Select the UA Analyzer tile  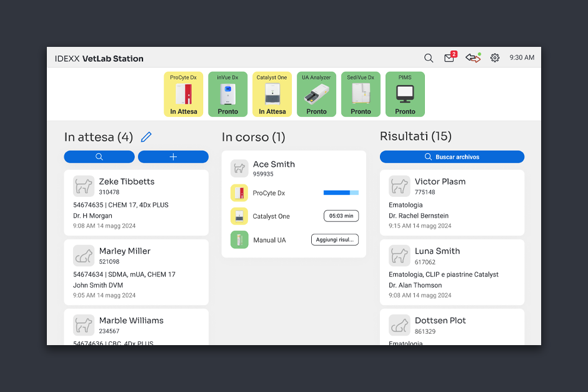pos(316,94)
